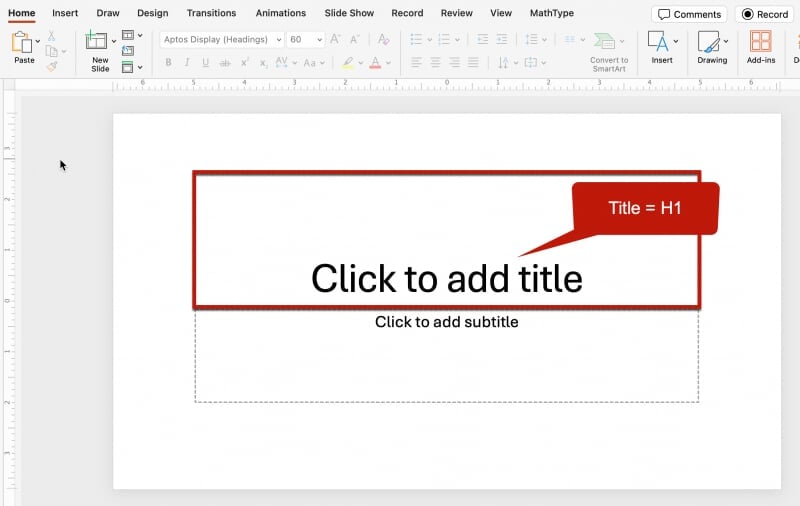Click the text direction icon
800x506 pixels.
pos(504,63)
